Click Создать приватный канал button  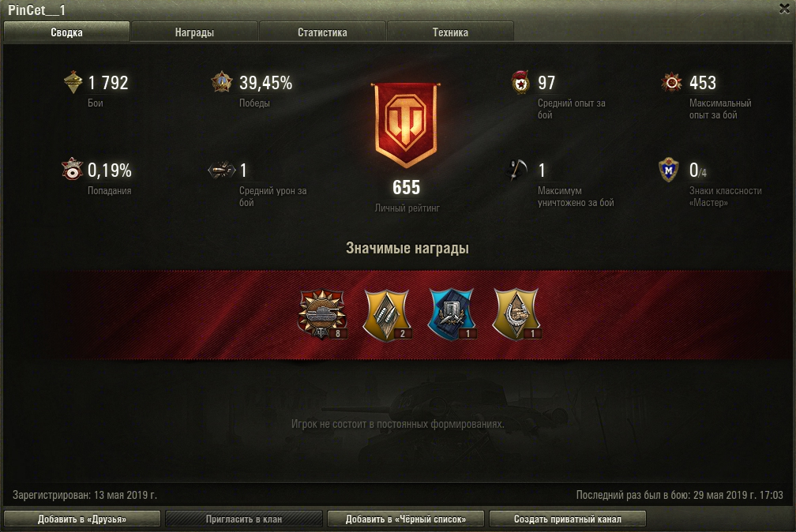(x=568, y=519)
